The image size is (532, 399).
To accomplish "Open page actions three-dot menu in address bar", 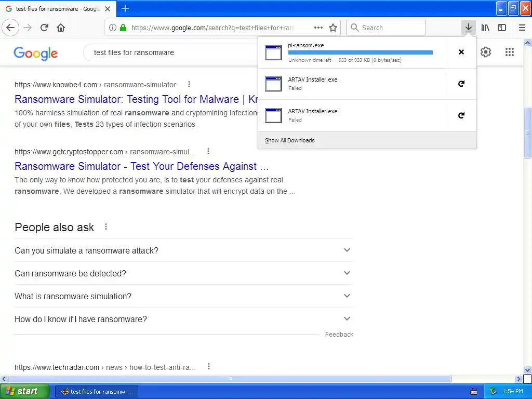I will [x=318, y=28].
